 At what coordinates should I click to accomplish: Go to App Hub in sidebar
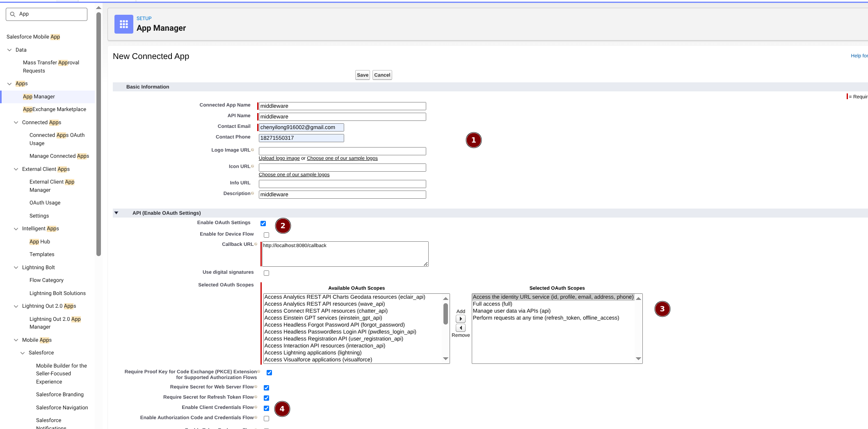pyautogui.click(x=40, y=242)
